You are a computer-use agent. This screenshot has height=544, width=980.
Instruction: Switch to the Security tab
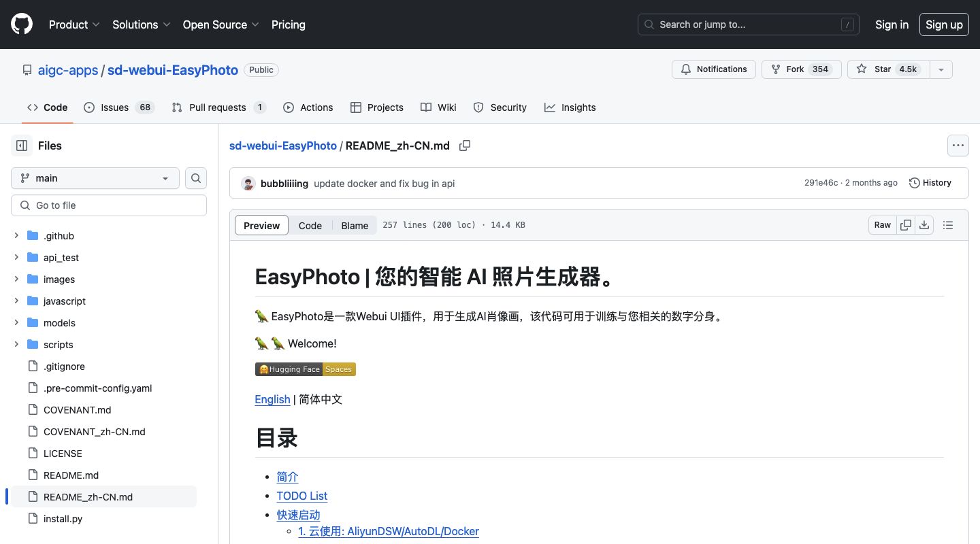tap(500, 107)
